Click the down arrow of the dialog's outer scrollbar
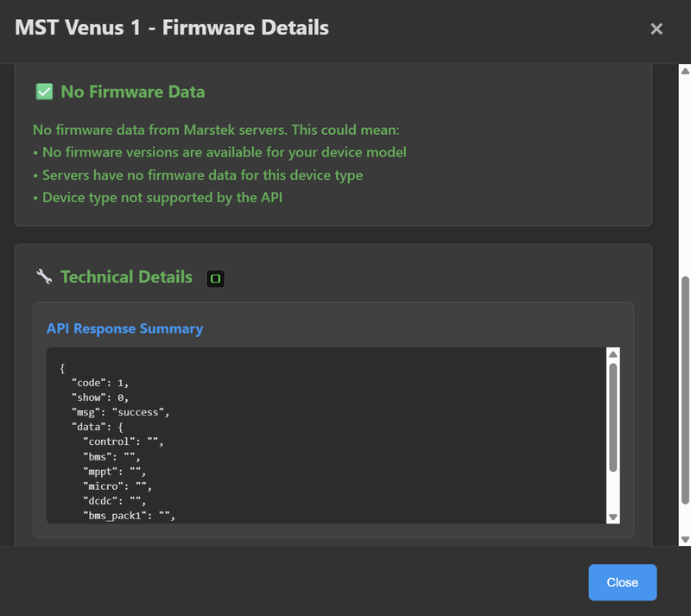The image size is (691, 616). (x=685, y=538)
